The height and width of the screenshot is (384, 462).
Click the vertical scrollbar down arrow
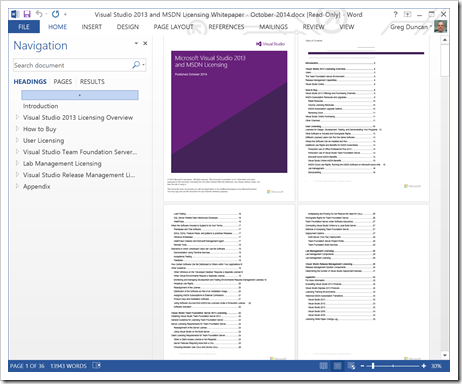point(445,355)
